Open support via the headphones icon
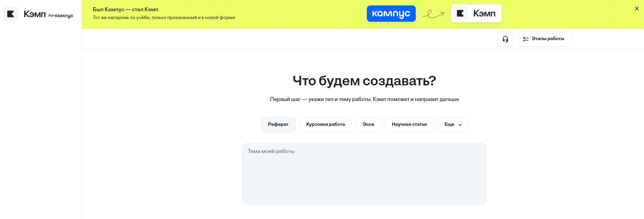The height and width of the screenshot is (219, 644). point(505,39)
